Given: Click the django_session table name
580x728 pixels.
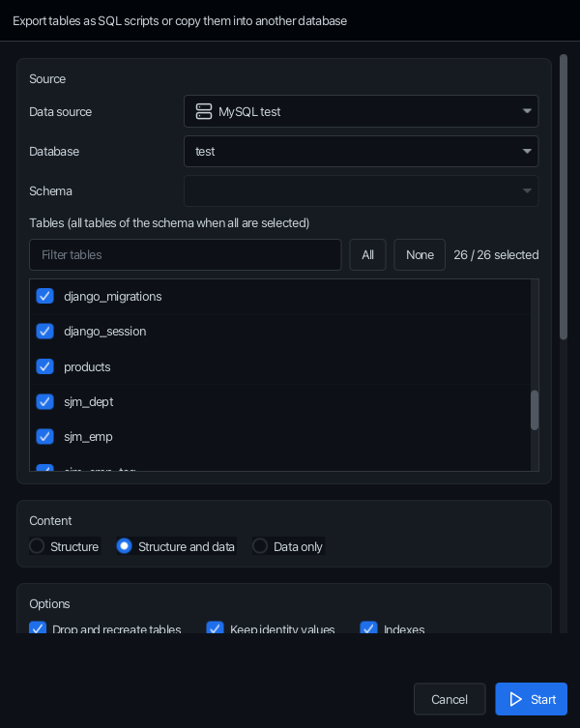Looking at the screenshot, I should (105, 332).
